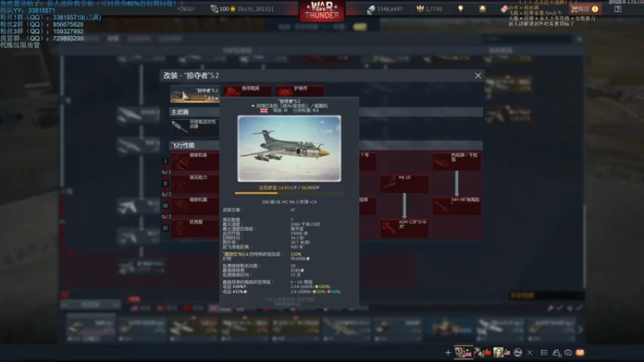Select the first crew slot vehicle card
The image size is (644, 362).
pyautogui.click(x=91, y=328)
